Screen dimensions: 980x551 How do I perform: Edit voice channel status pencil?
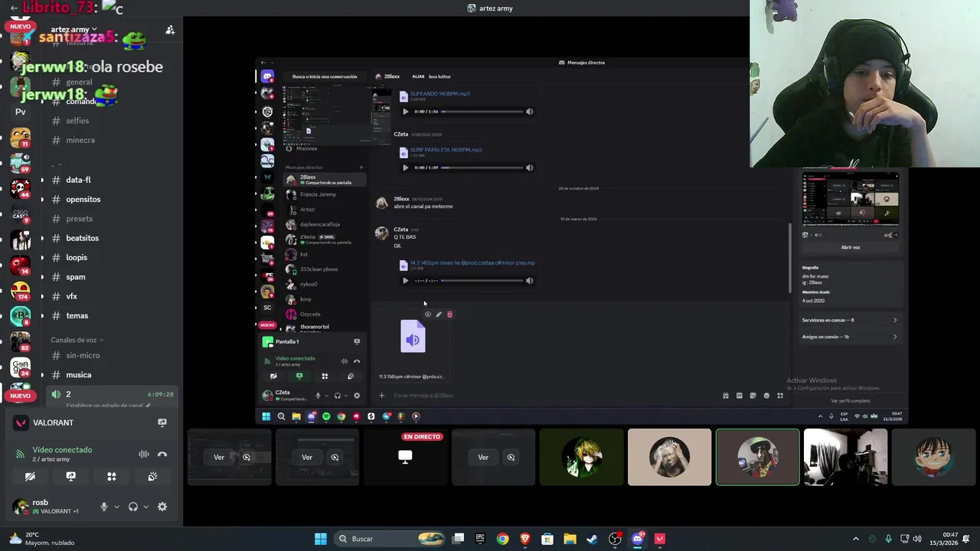(x=148, y=406)
